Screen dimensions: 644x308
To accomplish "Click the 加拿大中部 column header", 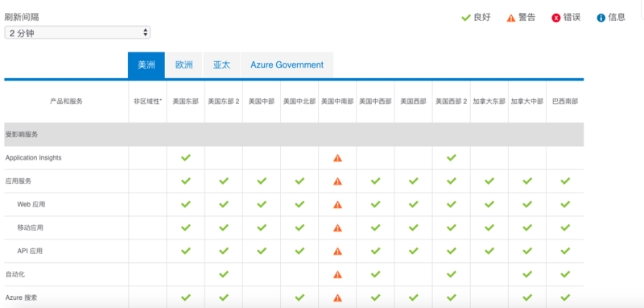I will click(527, 102).
